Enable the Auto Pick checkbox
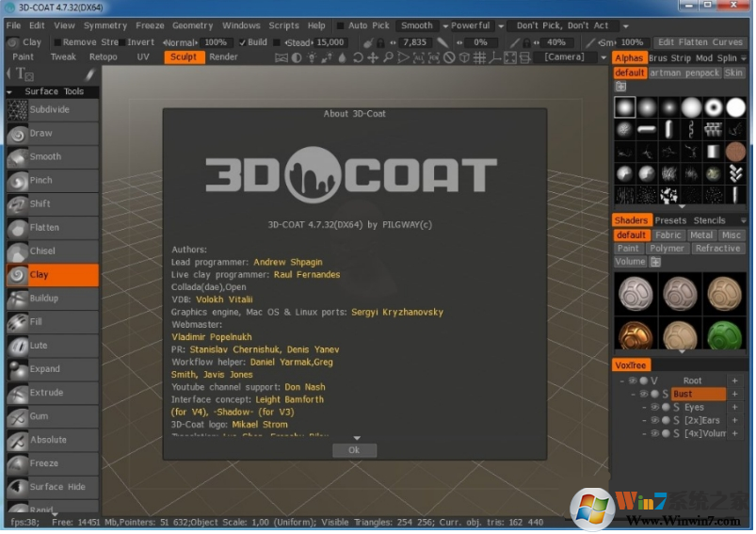 click(x=341, y=26)
